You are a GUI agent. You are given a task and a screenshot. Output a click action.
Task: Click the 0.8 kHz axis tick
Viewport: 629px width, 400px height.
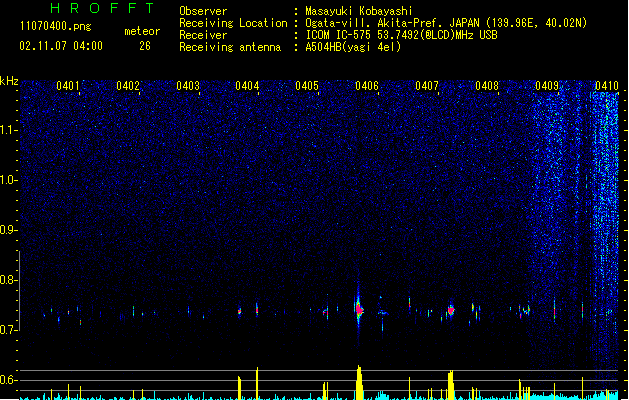click(8, 280)
